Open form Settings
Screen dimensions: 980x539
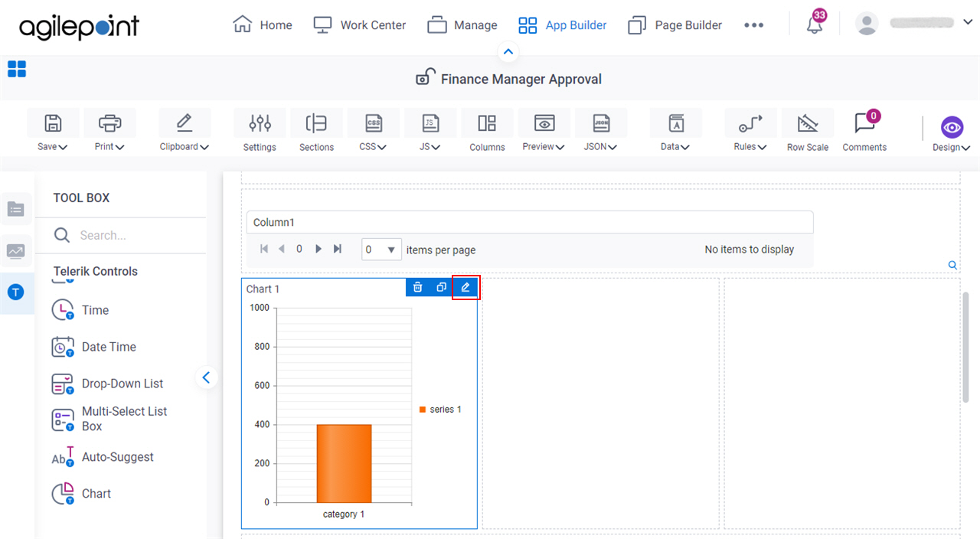pos(260,130)
